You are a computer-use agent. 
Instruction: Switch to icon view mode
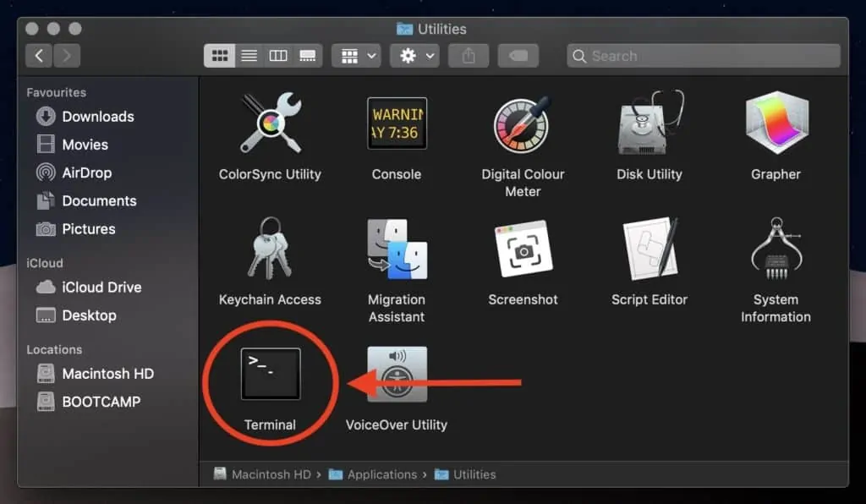[219, 56]
